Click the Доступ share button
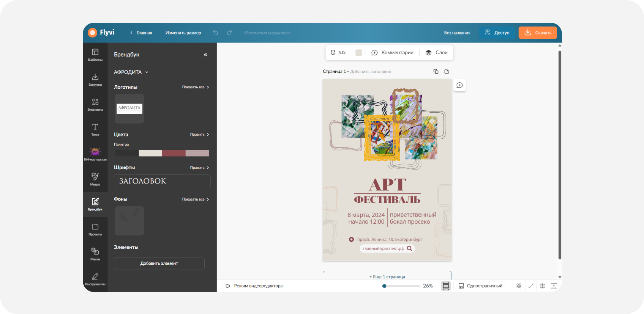 [x=497, y=33]
